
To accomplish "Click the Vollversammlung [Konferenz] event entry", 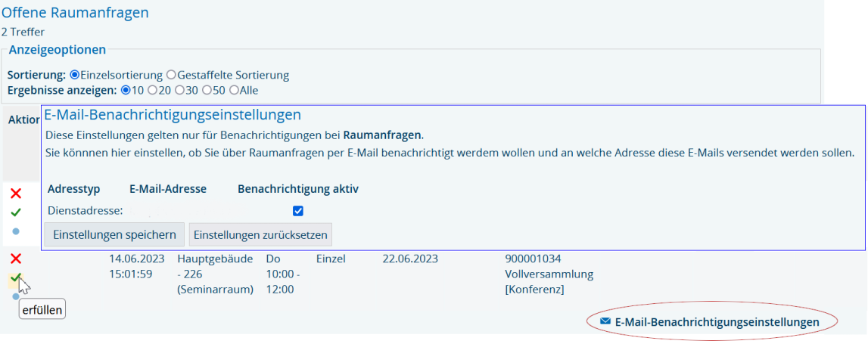I will (x=549, y=274).
